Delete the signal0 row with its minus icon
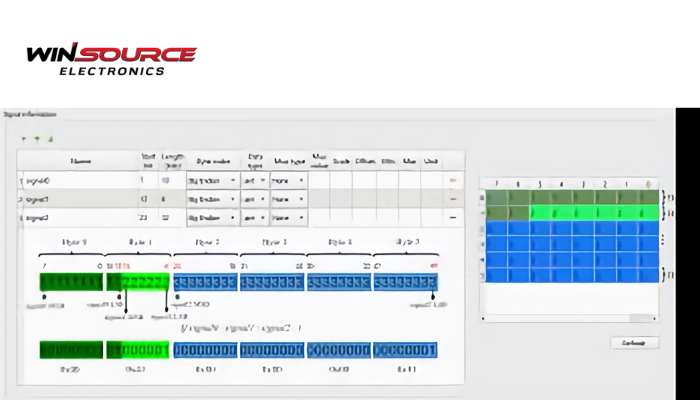The image size is (700, 400). [454, 181]
